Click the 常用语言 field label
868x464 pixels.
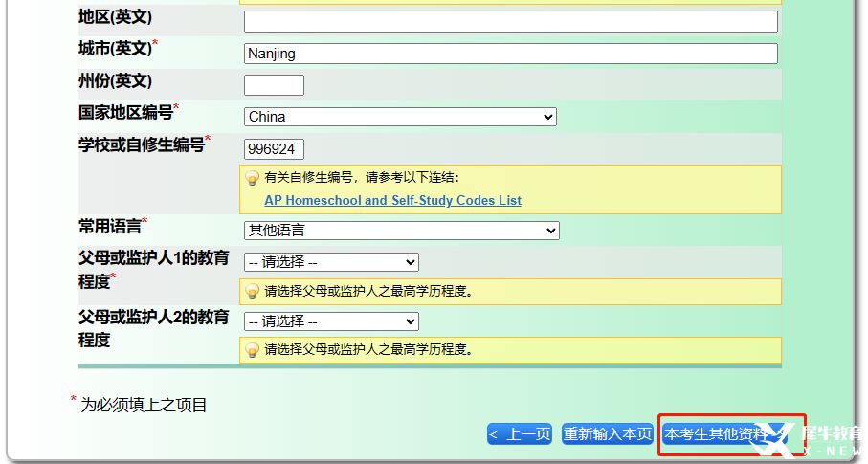click(x=111, y=226)
